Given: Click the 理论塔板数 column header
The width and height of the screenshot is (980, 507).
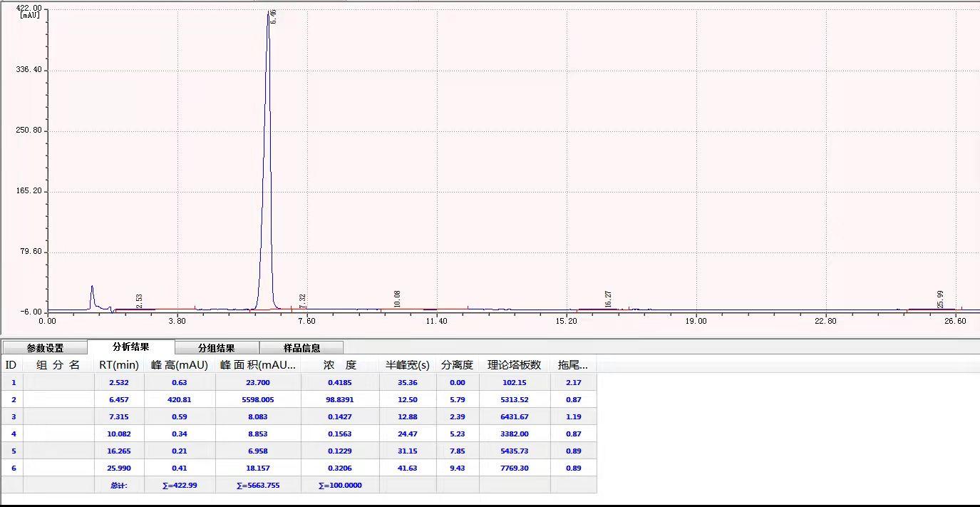Looking at the screenshot, I should (514, 365).
